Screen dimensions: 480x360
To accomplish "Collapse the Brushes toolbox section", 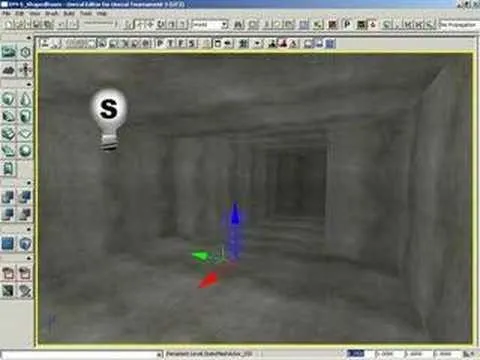I will tap(29, 85).
